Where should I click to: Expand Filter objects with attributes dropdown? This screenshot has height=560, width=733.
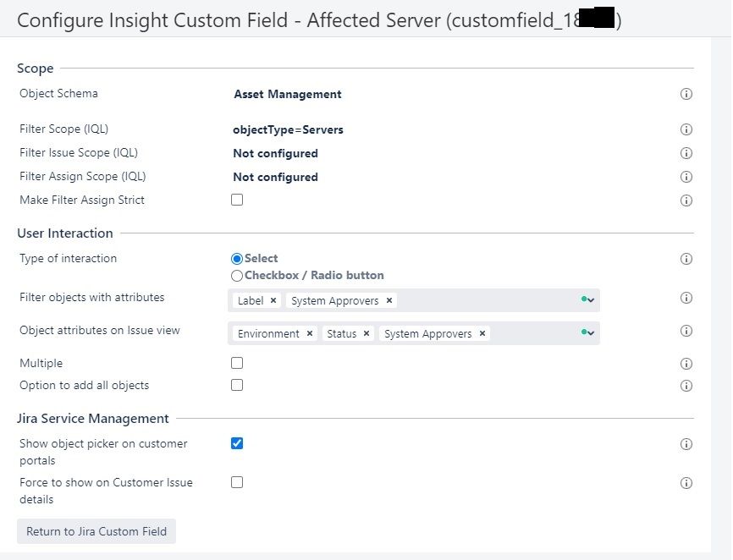click(589, 300)
